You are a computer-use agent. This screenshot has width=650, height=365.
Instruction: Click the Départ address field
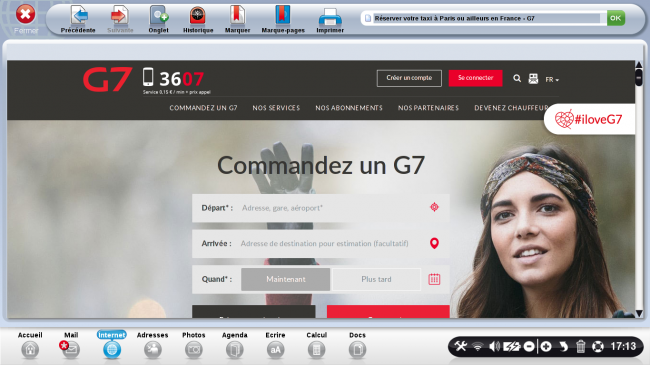321,208
